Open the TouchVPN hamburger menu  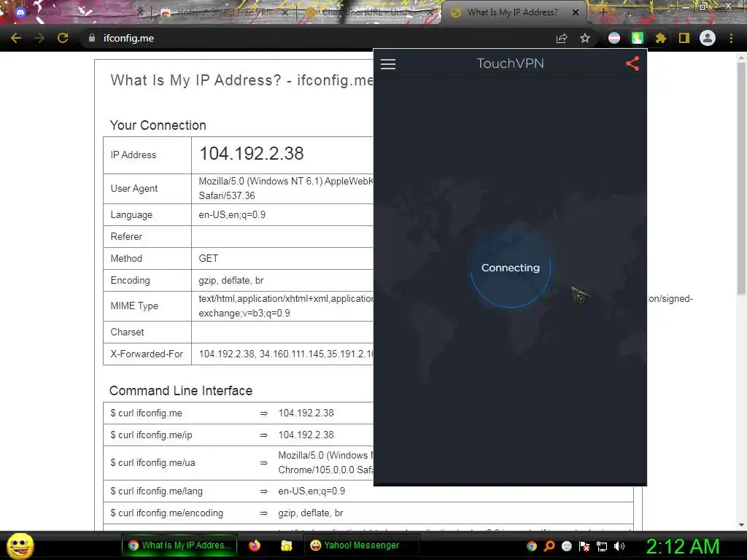pos(388,64)
